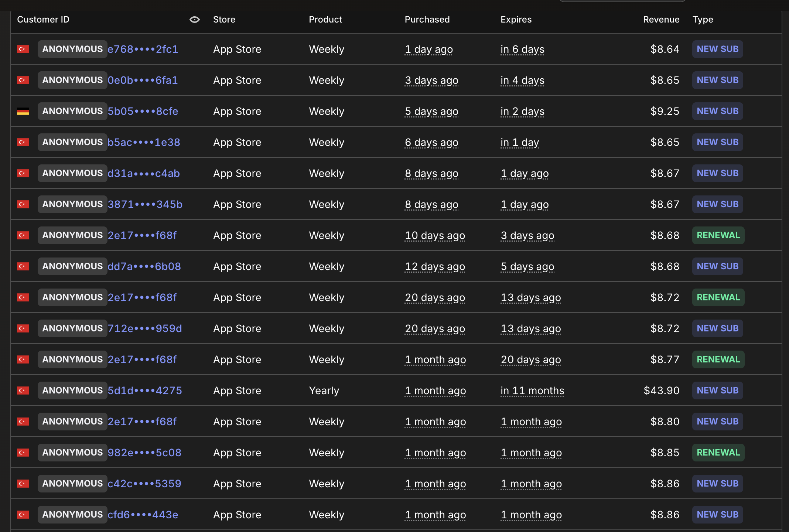This screenshot has height=532, width=789.
Task: Open customer e768••••2fc1
Action: tap(143, 49)
